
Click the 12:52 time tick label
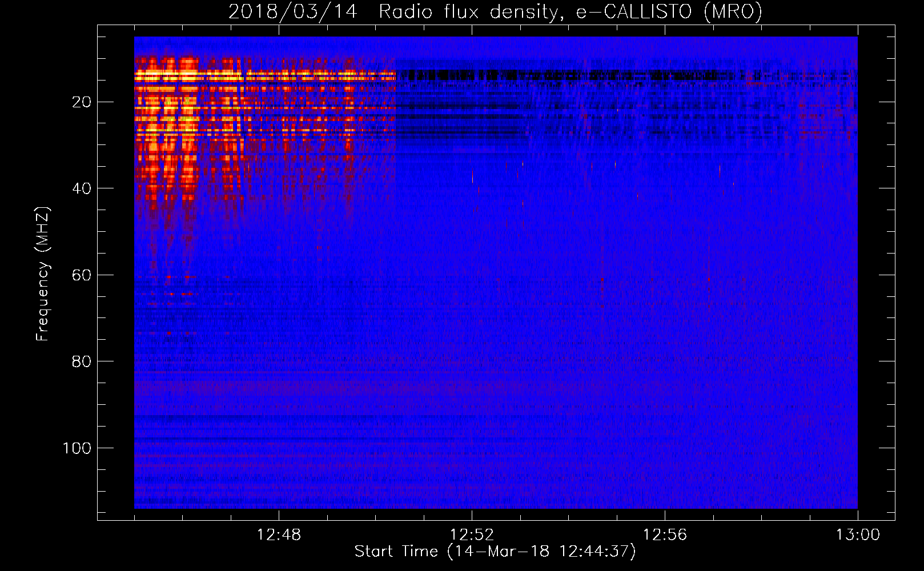point(472,535)
